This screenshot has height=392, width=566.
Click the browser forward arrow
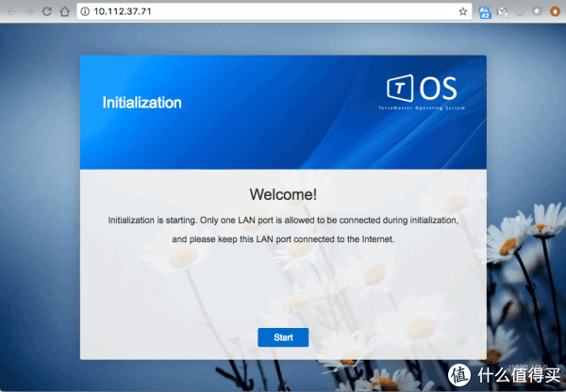[29, 12]
